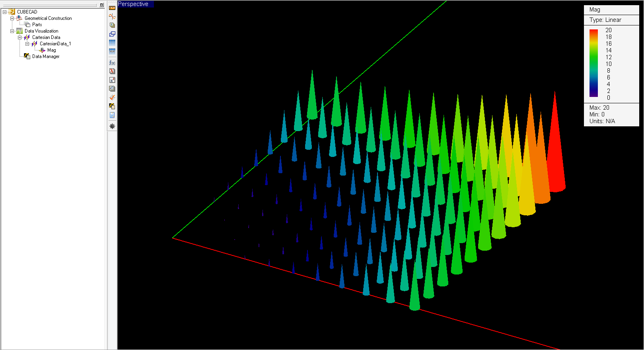Click the red X variable icon
The image size is (644, 350).
click(x=112, y=71)
